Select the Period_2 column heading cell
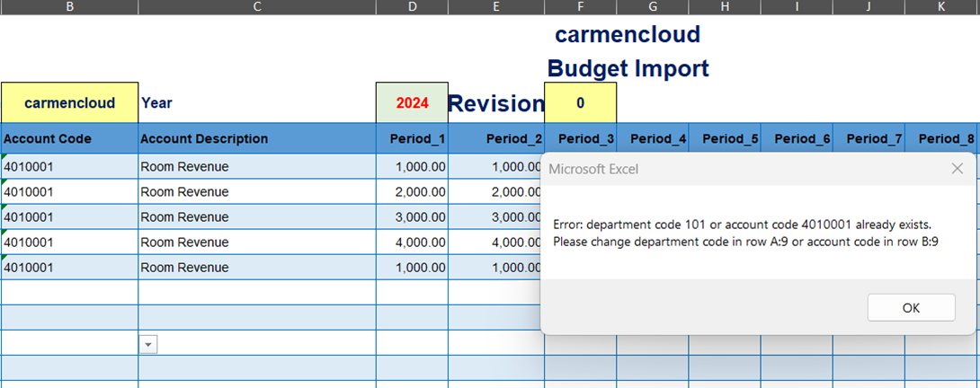The image size is (980, 388). pos(496,138)
